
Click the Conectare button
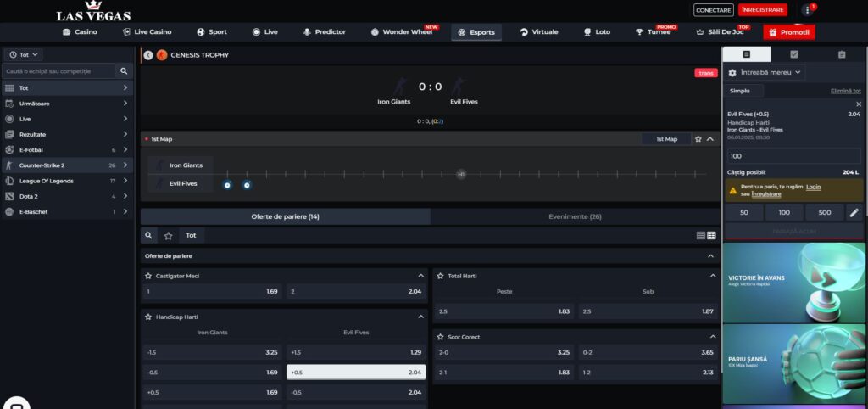pos(714,10)
